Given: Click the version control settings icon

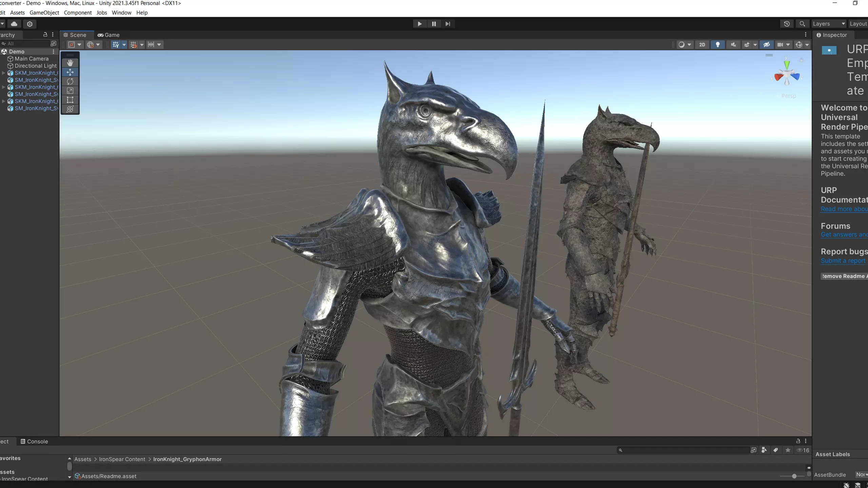Looking at the screenshot, I should pos(29,24).
